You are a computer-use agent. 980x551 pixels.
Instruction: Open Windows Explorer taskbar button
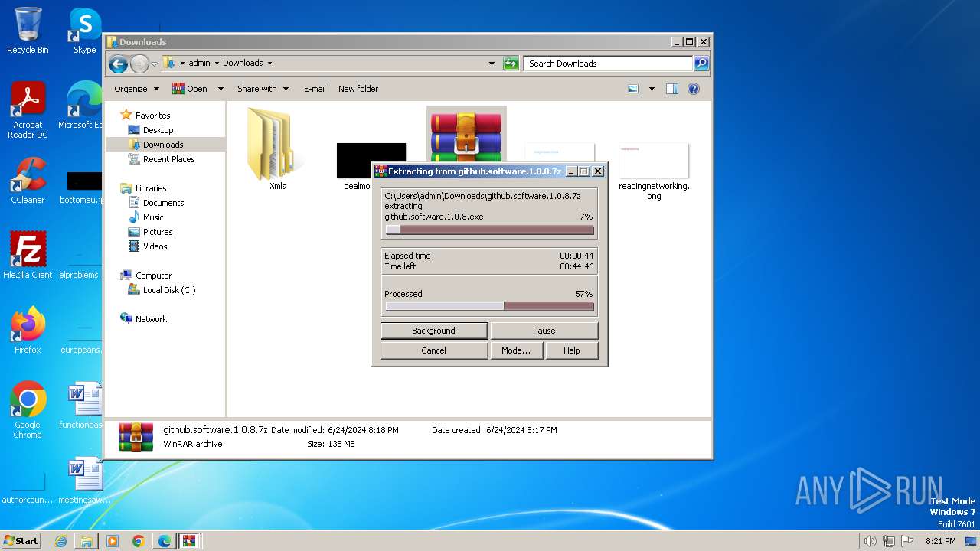point(87,541)
